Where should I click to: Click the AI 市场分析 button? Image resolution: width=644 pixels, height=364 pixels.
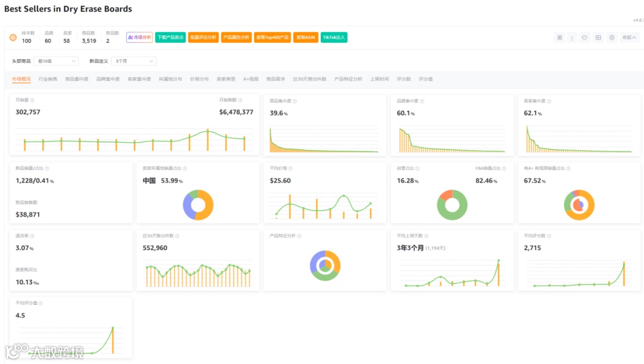point(140,38)
